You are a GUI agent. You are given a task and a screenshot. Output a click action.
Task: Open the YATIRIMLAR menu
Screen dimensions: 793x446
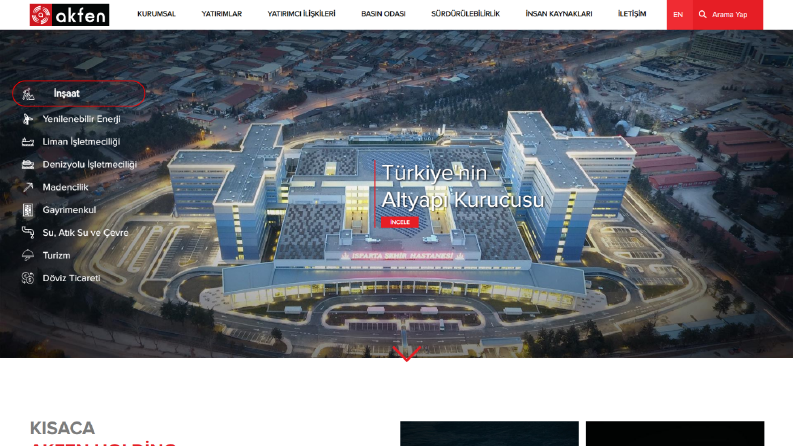pos(222,14)
